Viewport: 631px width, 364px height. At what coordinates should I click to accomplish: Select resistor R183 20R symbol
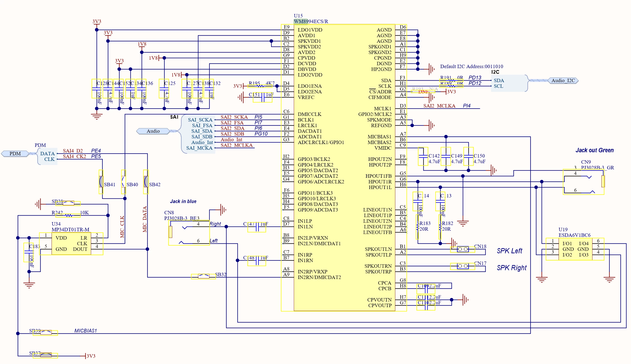tap(417, 227)
